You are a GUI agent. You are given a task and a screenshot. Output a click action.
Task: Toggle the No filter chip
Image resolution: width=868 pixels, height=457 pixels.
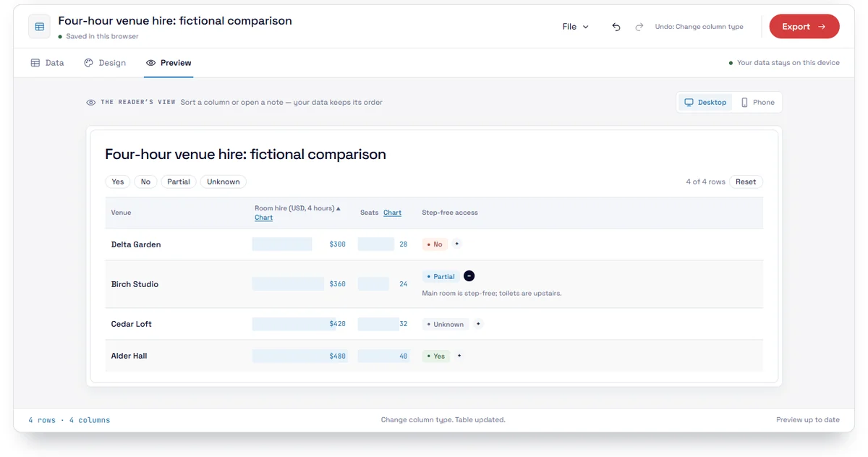[145, 181]
